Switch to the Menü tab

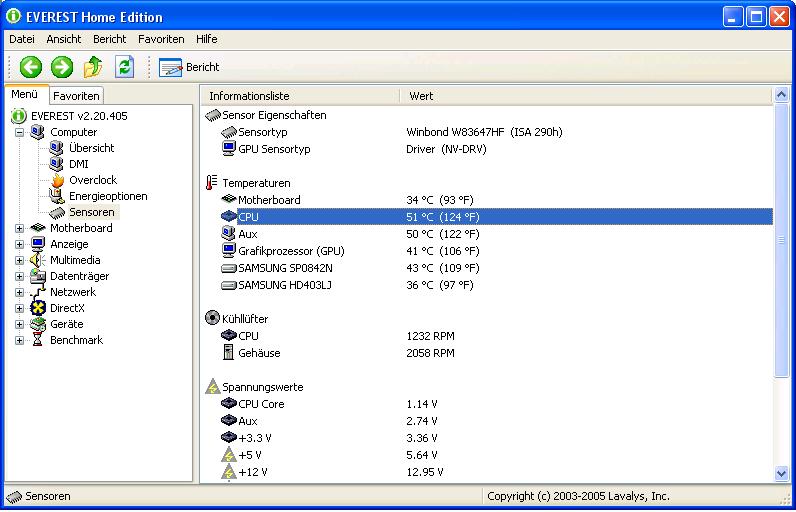tap(25, 94)
